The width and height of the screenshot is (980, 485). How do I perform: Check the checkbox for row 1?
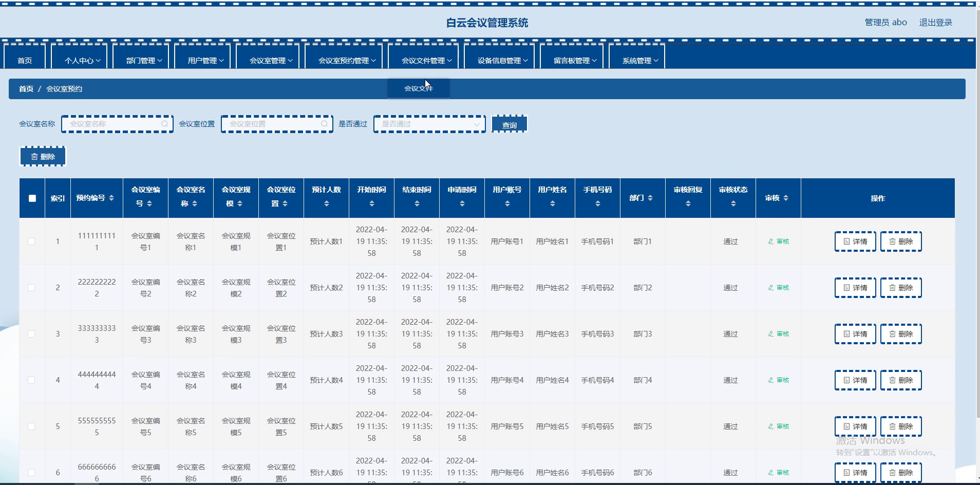click(31, 241)
